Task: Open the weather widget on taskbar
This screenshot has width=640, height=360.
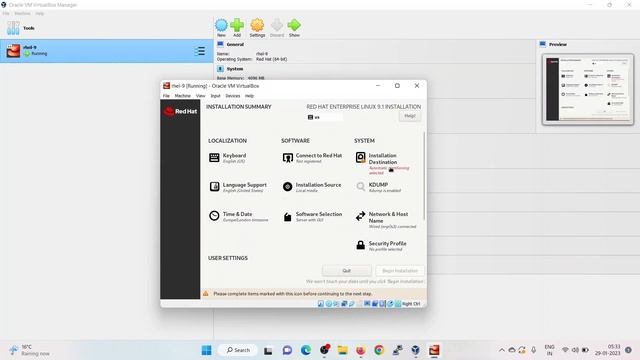Action: (x=30, y=350)
